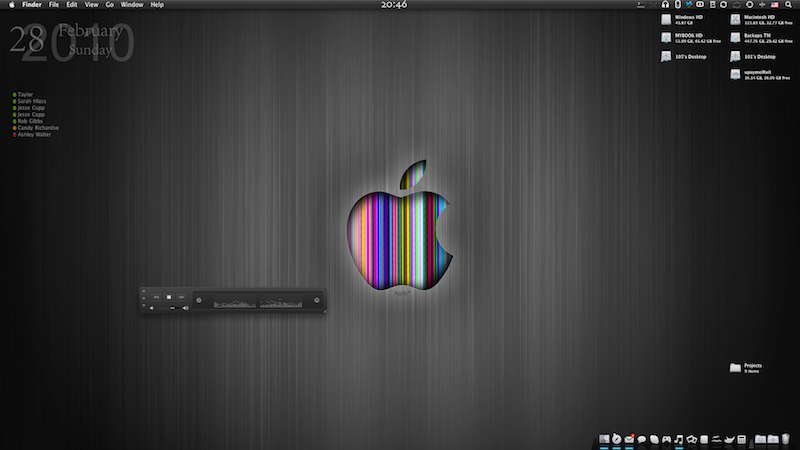The width and height of the screenshot is (800, 450).
Task: Click the US flag input menu icon
Action: (774, 5)
